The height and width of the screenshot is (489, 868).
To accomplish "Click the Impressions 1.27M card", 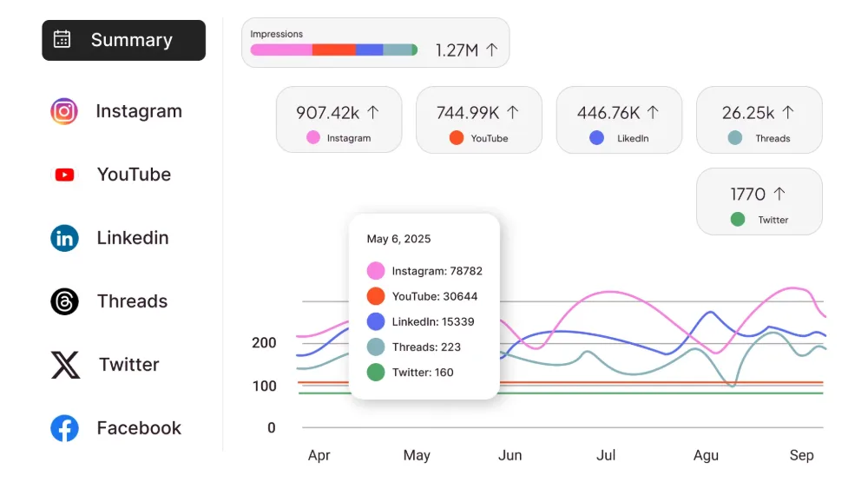I will coord(375,43).
